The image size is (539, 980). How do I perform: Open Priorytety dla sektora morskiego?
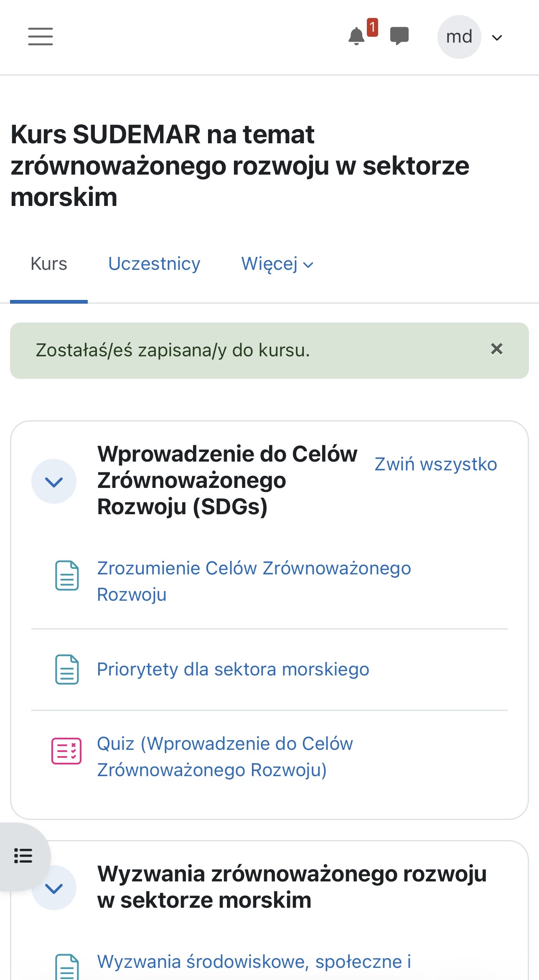pos(233,669)
